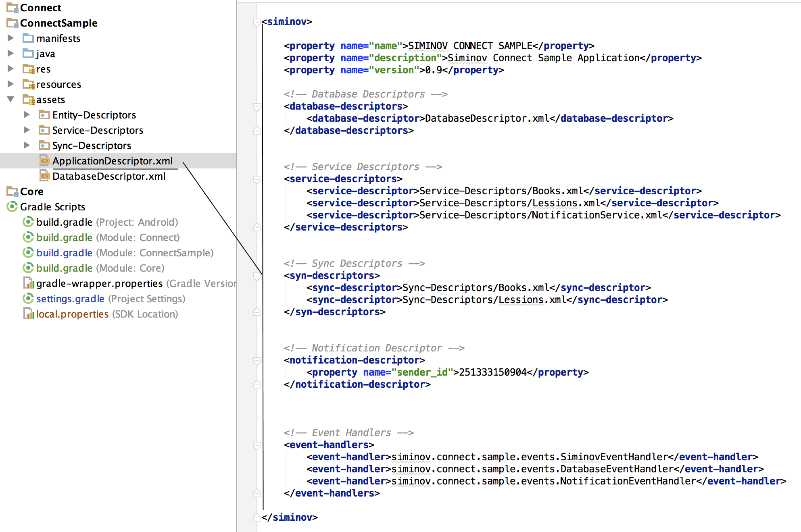The width and height of the screenshot is (801, 532).
Task: Click the DatabaseDescriptor.xml file icon
Action: [x=44, y=176]
